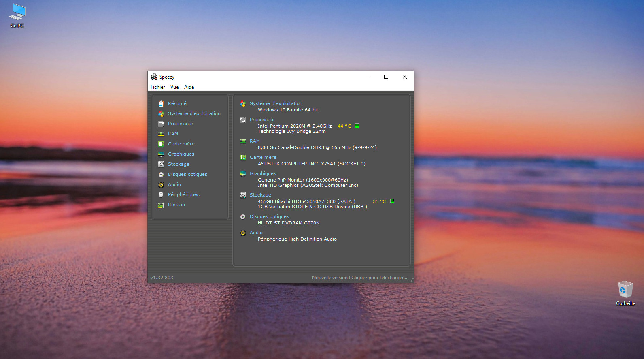Click the audio speaker icon in summary panel
Screen dimensions: 644x359
243,233
